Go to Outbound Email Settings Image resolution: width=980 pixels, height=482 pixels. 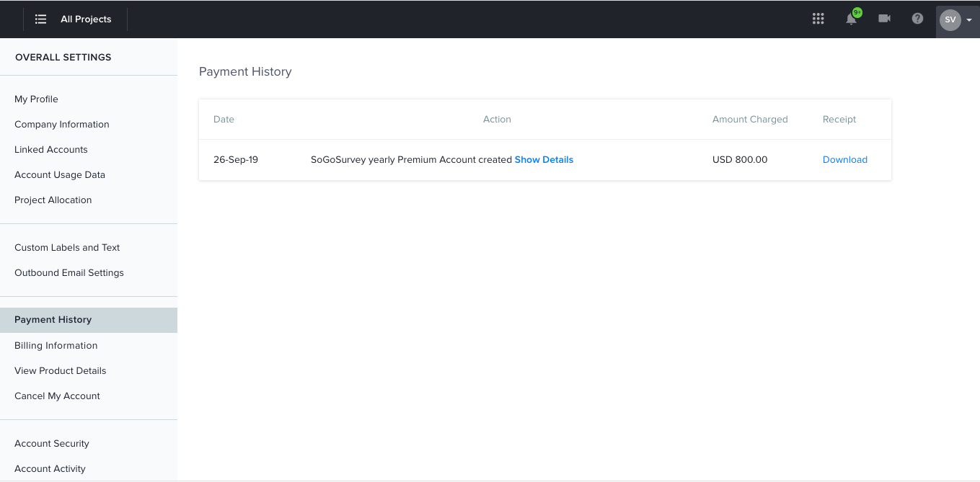pyautogui.click(x=69, y=273)
